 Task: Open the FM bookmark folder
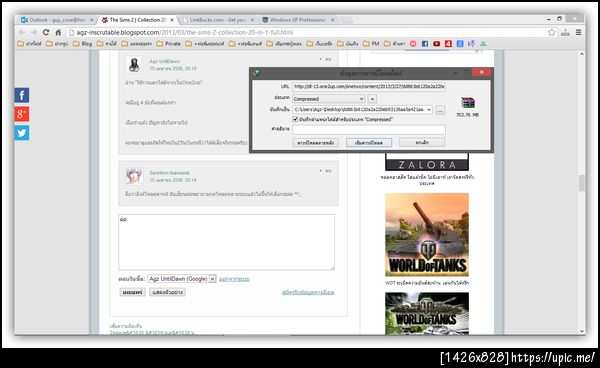(x=371, y=44)
